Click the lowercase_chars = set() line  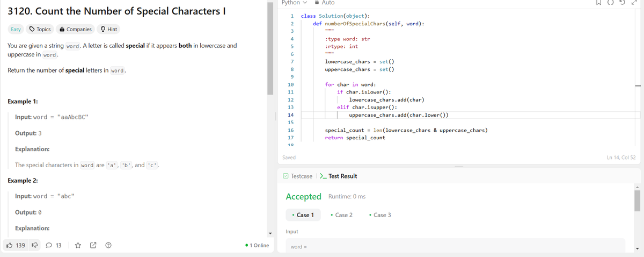[x=360, y=62]
